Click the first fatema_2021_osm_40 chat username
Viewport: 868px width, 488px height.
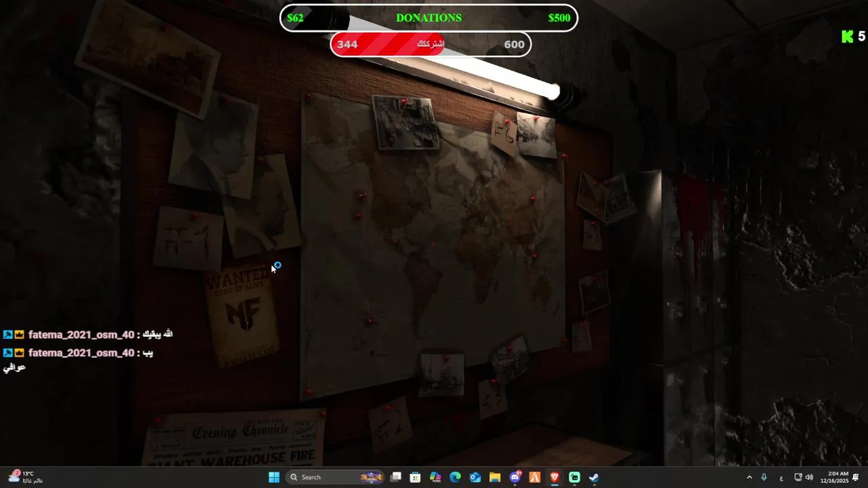tap(81, 335)
